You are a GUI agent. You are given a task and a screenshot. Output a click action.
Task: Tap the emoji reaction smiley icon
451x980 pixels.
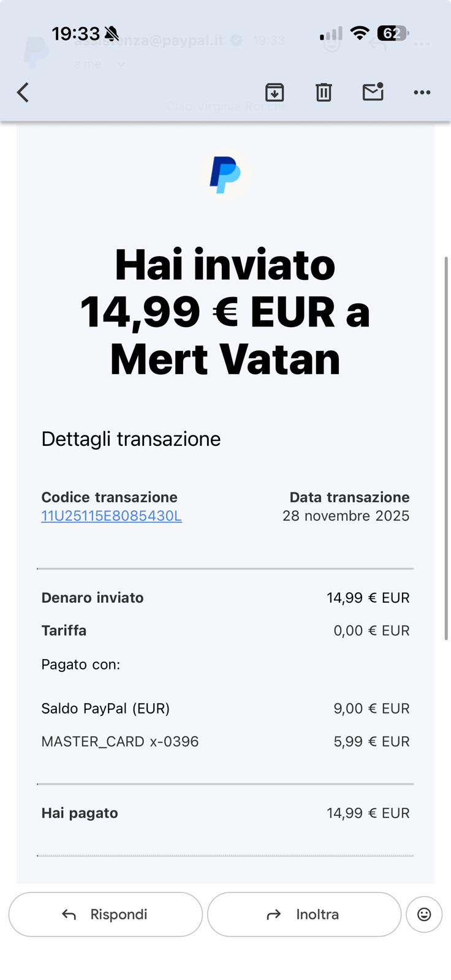424,914
